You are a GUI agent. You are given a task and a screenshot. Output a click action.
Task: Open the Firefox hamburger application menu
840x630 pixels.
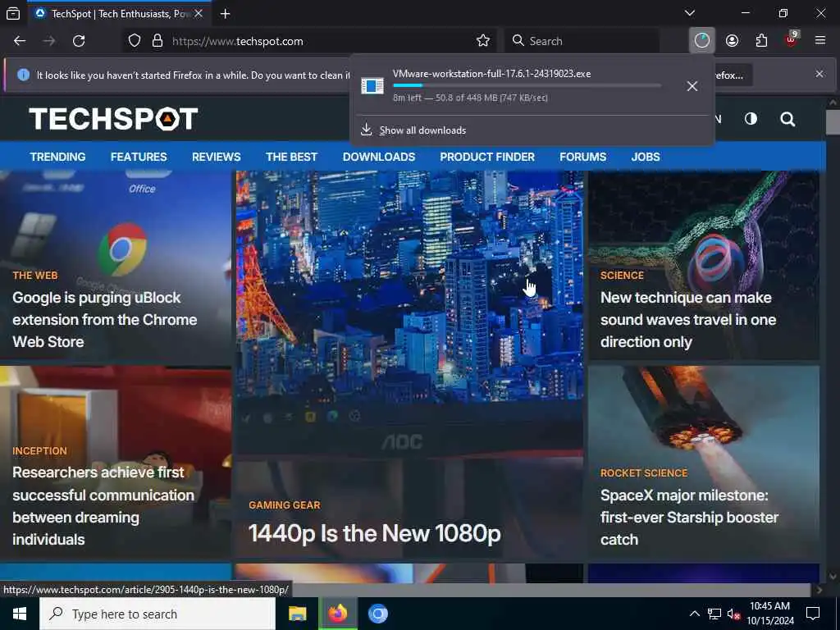click(820, 41)
